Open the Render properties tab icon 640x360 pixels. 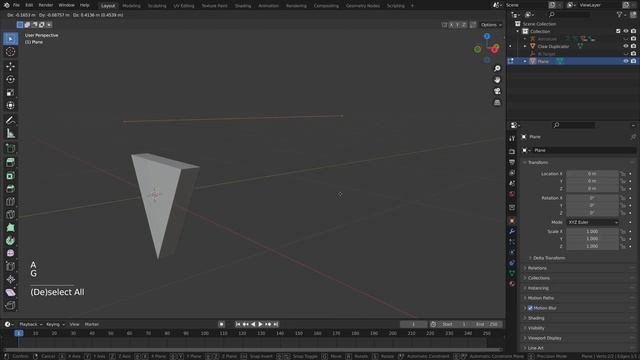[x=512, y=152]
